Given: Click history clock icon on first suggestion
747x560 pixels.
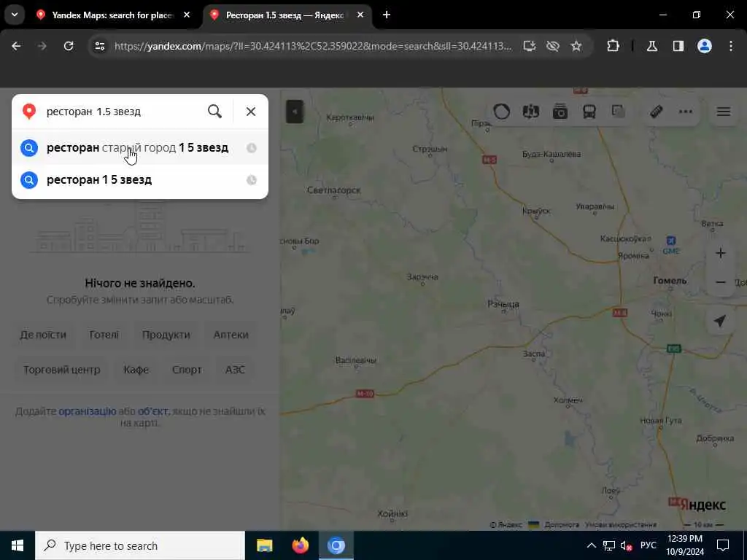Looking at the screenshot, I should pyautogui.click(x=252, y=148).
